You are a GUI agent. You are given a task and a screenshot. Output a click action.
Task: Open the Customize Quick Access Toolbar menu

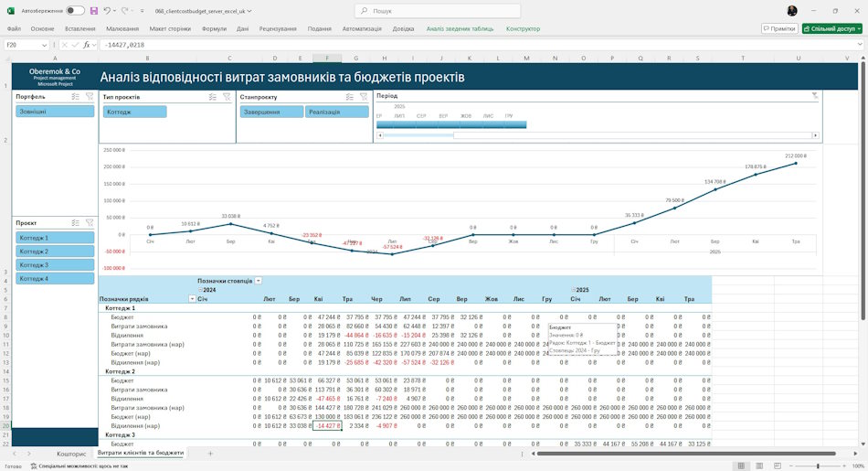[143, 11]
